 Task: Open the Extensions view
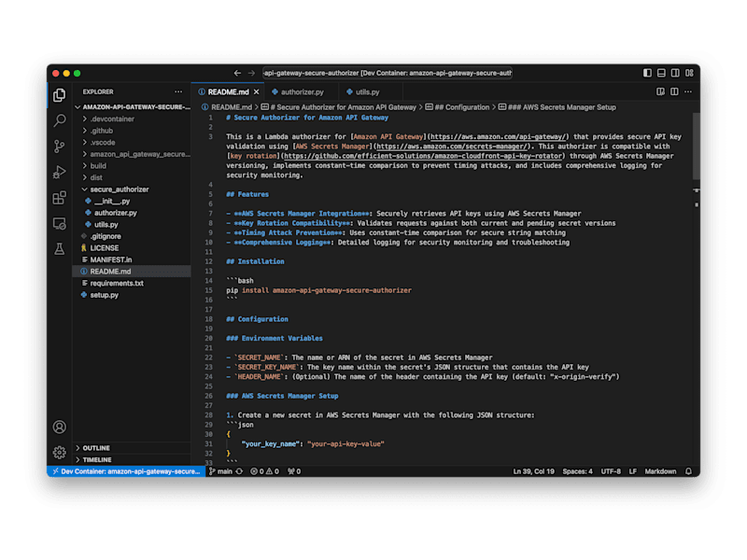tap(60, 198)
